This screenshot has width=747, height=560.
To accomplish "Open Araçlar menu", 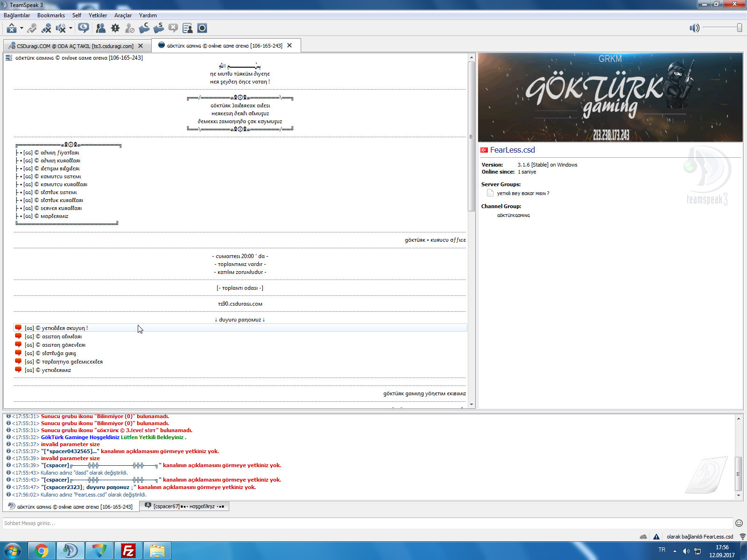I will (x=123, y=15).
